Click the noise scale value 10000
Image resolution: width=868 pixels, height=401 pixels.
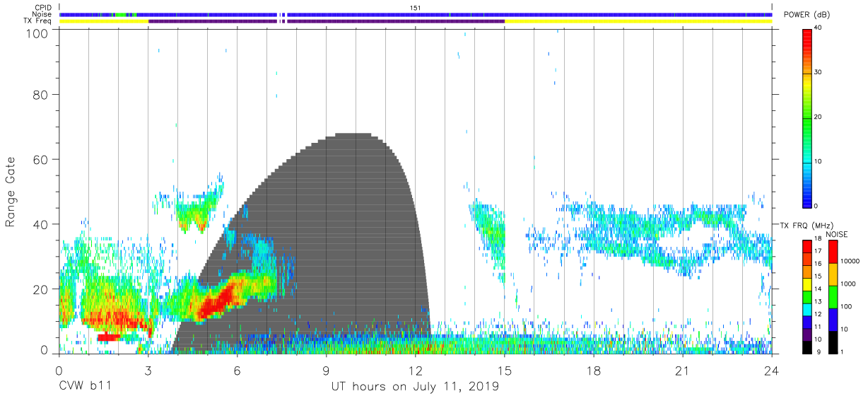click(850, 262)
